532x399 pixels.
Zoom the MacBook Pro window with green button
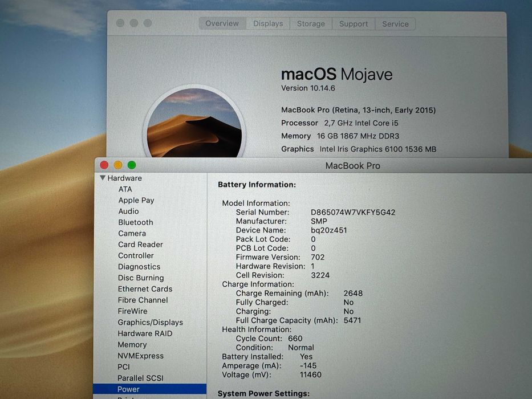(x=132, y=165)
